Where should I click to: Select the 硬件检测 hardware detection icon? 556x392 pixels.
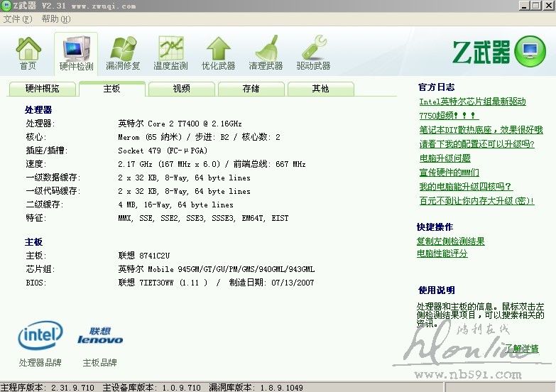76,53
